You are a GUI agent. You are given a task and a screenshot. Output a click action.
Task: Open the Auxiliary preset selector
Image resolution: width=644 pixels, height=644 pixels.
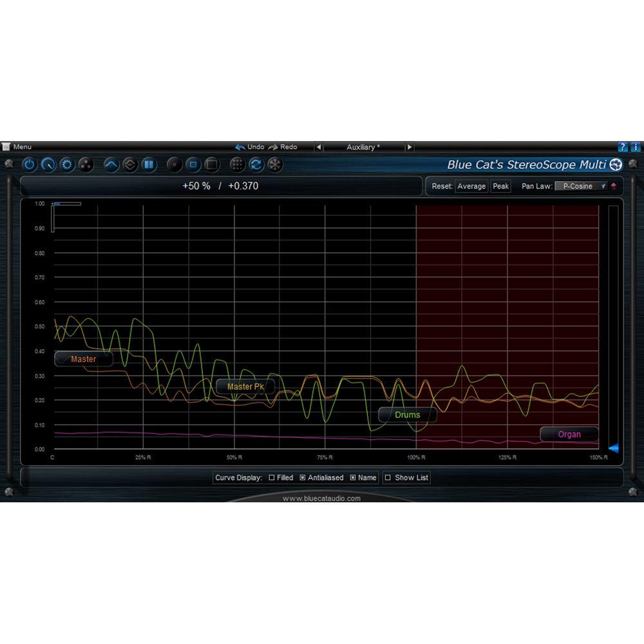click(364, 147)
